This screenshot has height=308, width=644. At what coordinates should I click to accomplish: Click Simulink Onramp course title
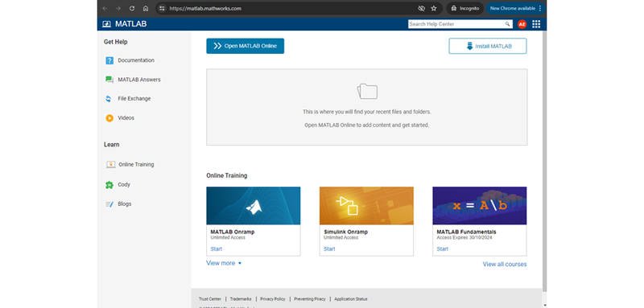[346, 232]
